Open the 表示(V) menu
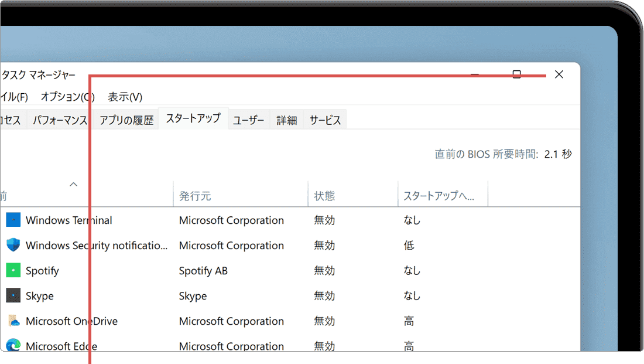This screenshot has width=644, height=364. (125, 97)
